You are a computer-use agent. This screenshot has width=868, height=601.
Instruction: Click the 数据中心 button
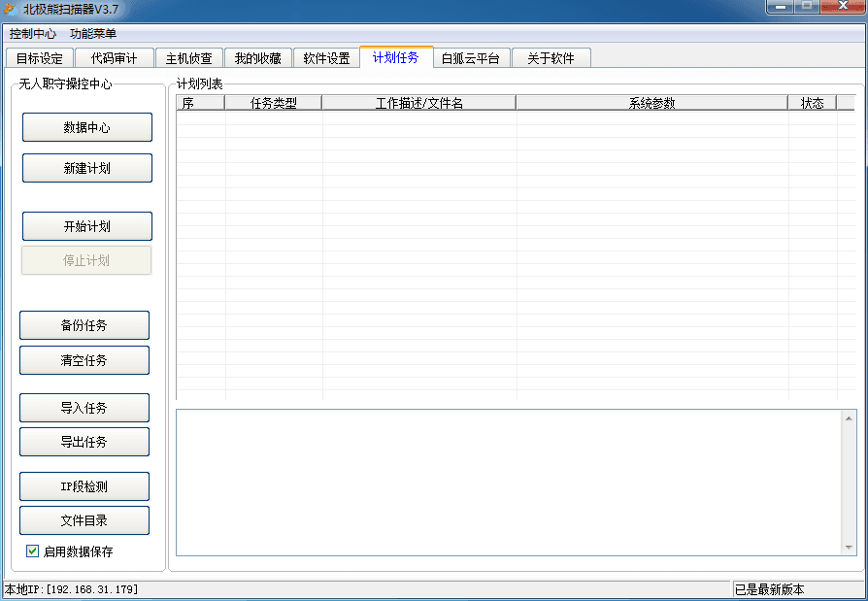(x=87, y=127)
